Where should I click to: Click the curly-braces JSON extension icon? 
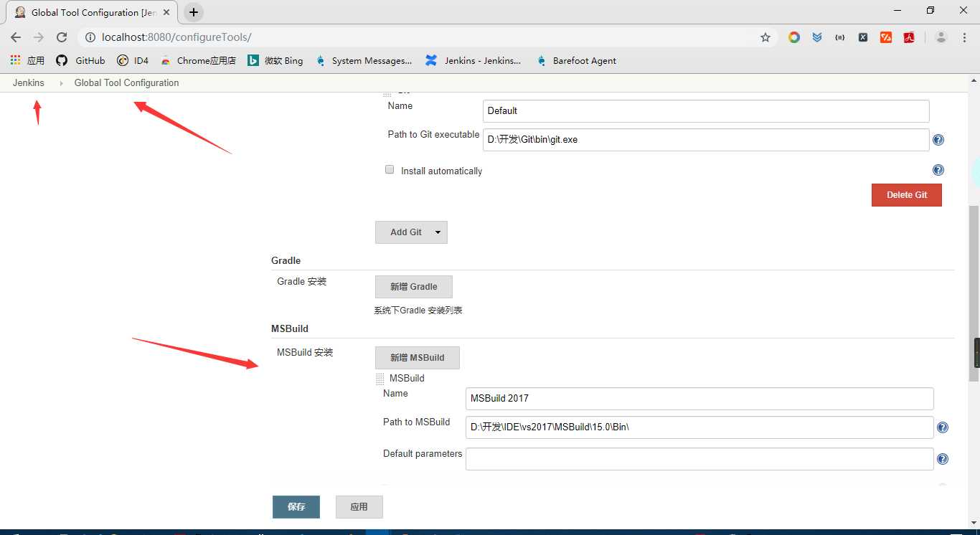point(840,37)
